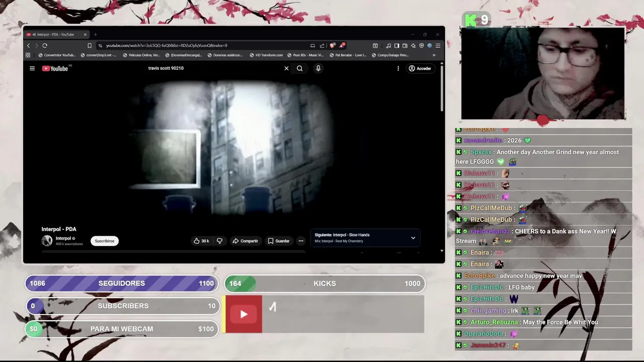
Task: Select the Interpol - PDA browser tab
Action: pos(56,35)
